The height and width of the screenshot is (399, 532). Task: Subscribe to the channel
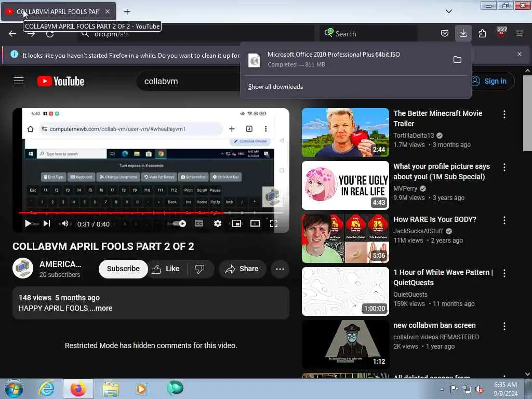click(x=123, y=269)
